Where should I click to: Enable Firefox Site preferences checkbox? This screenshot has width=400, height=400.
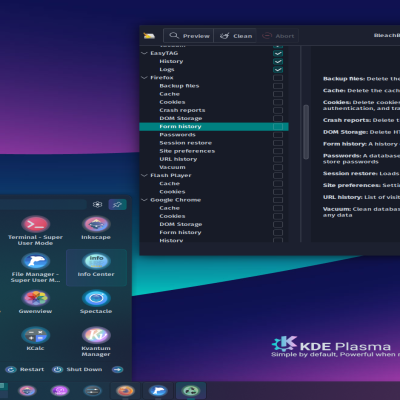(x=278, y=151)
